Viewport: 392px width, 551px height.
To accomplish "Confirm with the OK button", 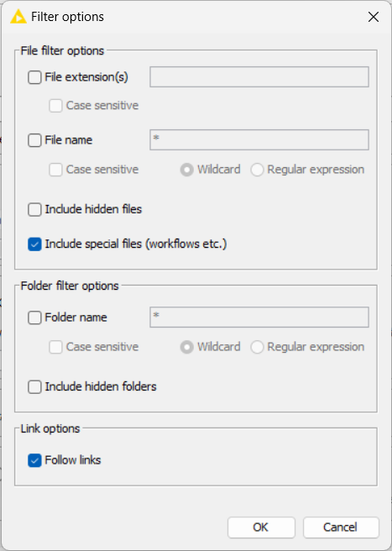I will (x=261, y=527).
